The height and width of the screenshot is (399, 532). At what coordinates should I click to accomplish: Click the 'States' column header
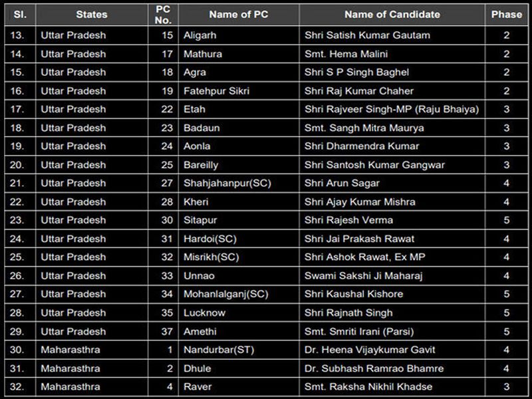point(91,14)
